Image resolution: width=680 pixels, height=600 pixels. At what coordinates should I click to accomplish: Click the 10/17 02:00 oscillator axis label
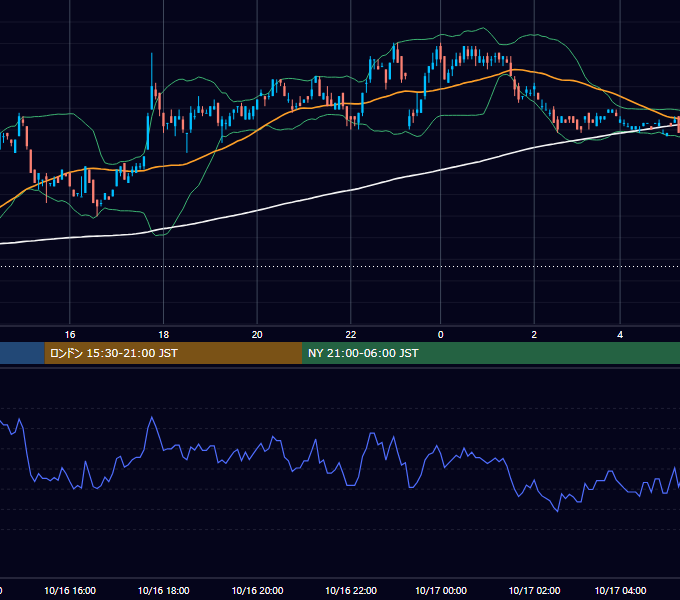coord(534,590)
